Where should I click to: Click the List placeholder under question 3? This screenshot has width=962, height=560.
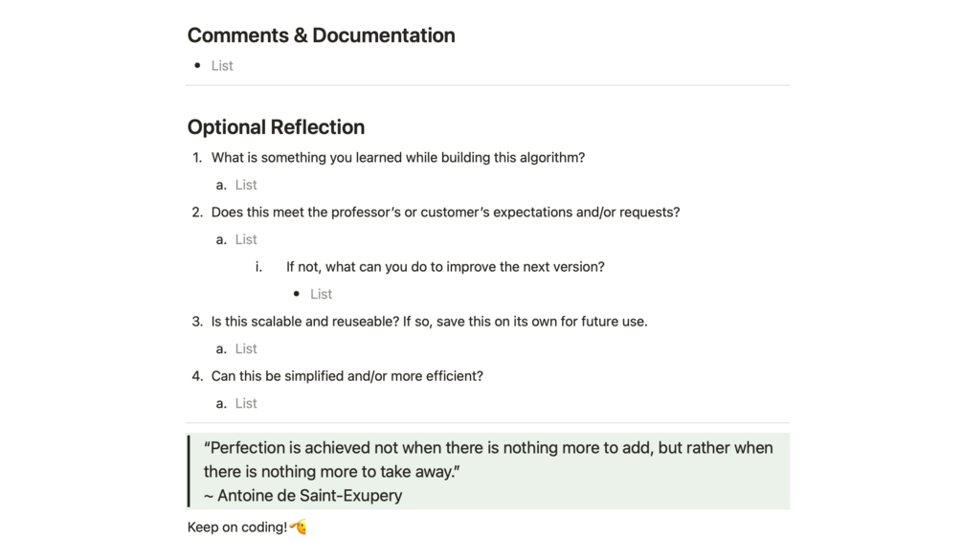point(246,348)
